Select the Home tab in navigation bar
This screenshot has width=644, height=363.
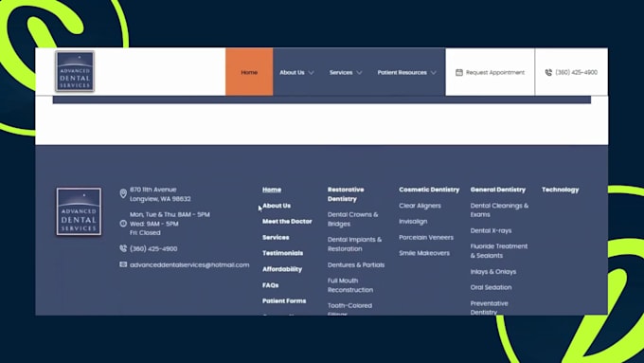tap(249, 72)
